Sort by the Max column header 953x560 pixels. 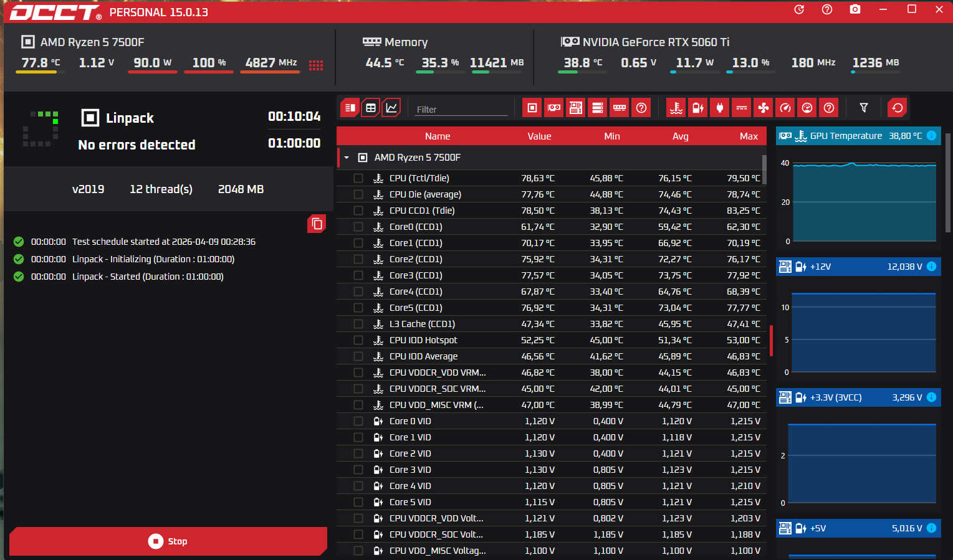coord(748,136)
